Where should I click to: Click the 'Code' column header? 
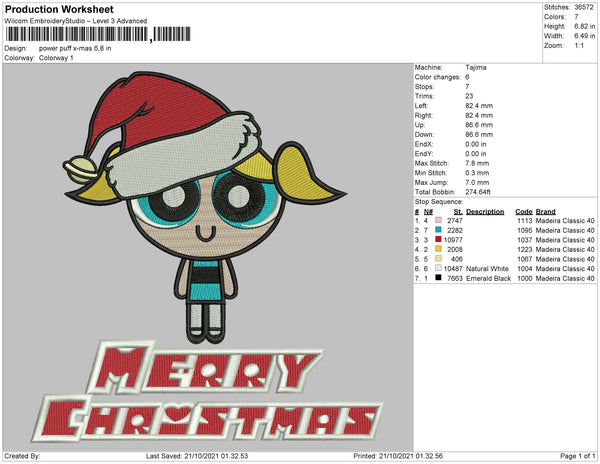(524, 212)
